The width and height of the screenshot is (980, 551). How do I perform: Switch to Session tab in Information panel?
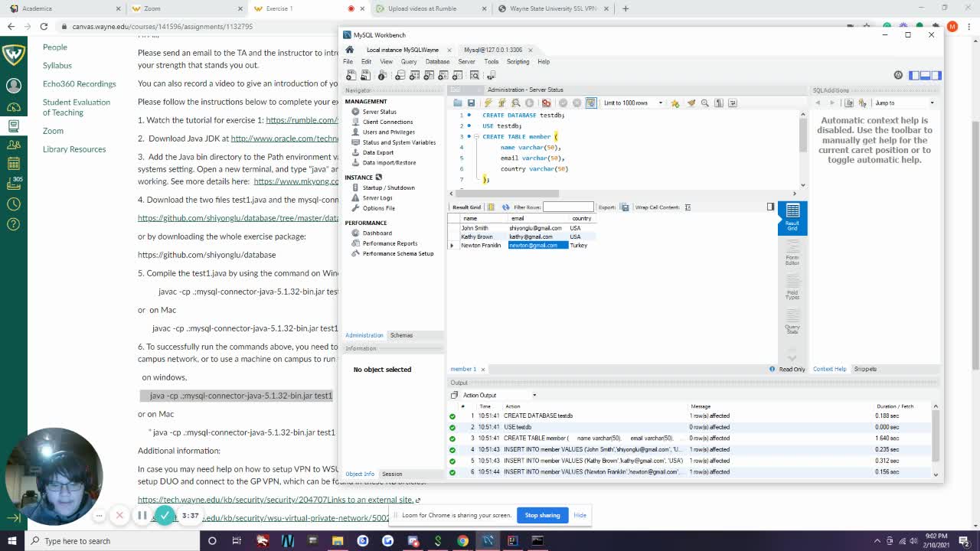pyautogui.click(x=392, y=474)
